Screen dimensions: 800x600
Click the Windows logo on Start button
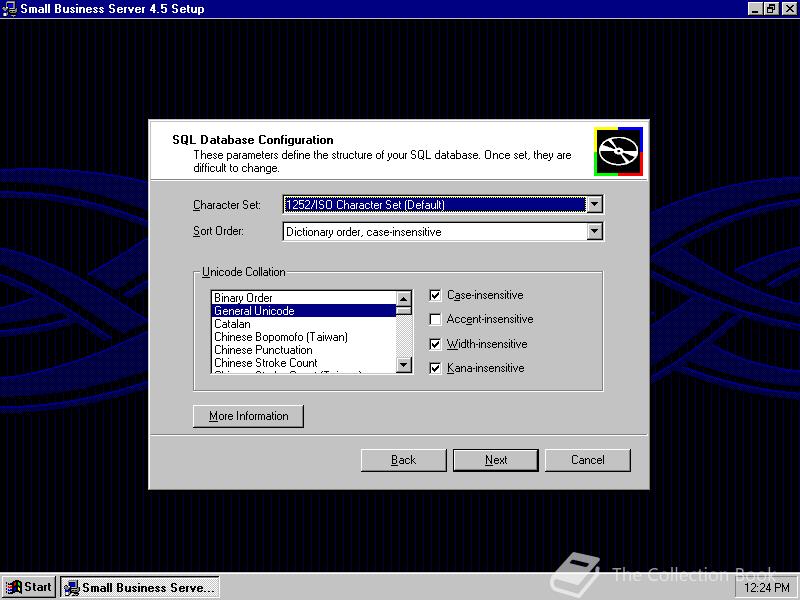[13, 587]
